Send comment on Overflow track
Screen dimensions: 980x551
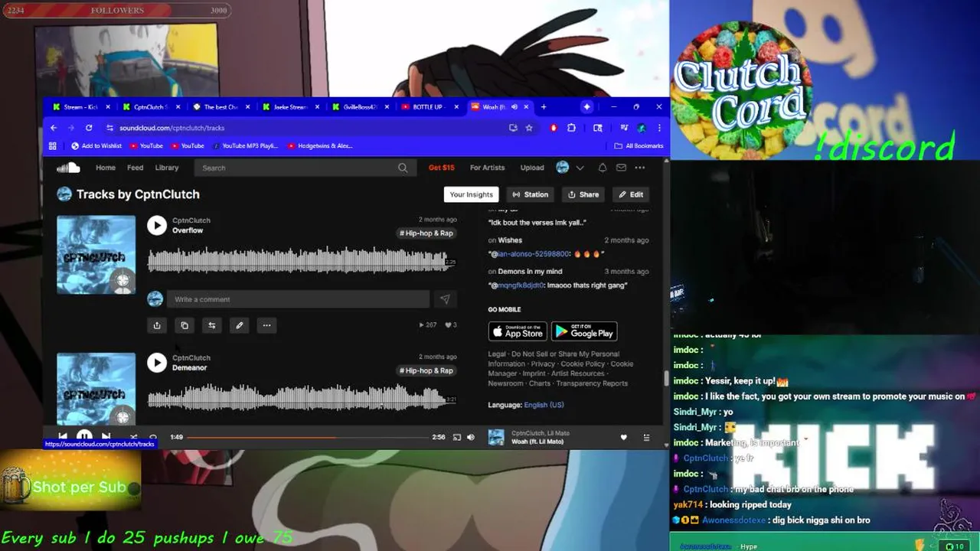pos(445,299)
